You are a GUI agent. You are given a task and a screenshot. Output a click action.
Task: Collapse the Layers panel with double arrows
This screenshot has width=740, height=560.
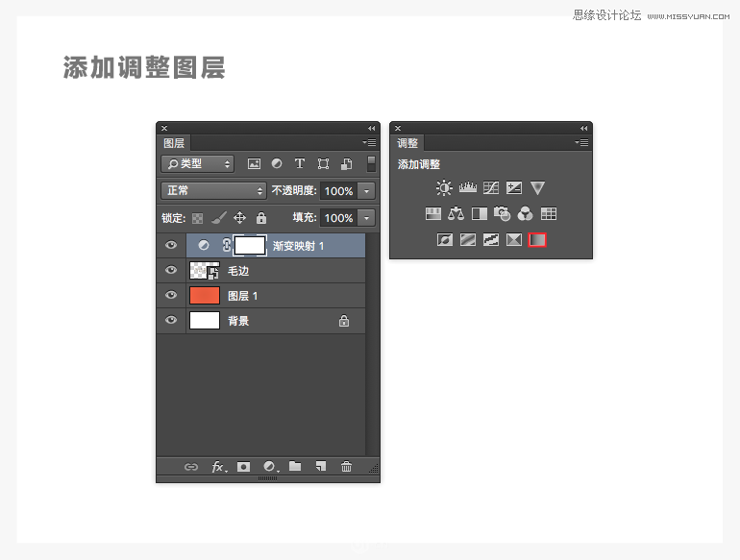coord(371,128)
